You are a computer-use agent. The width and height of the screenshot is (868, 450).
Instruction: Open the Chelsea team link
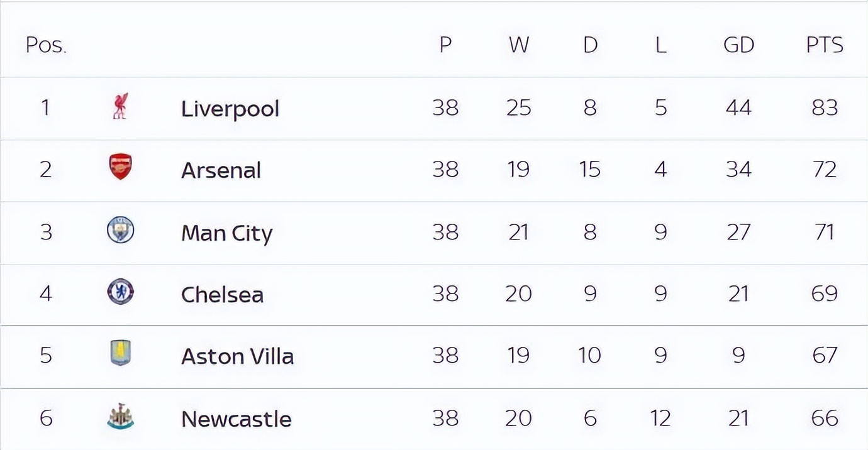coord(222,295)
